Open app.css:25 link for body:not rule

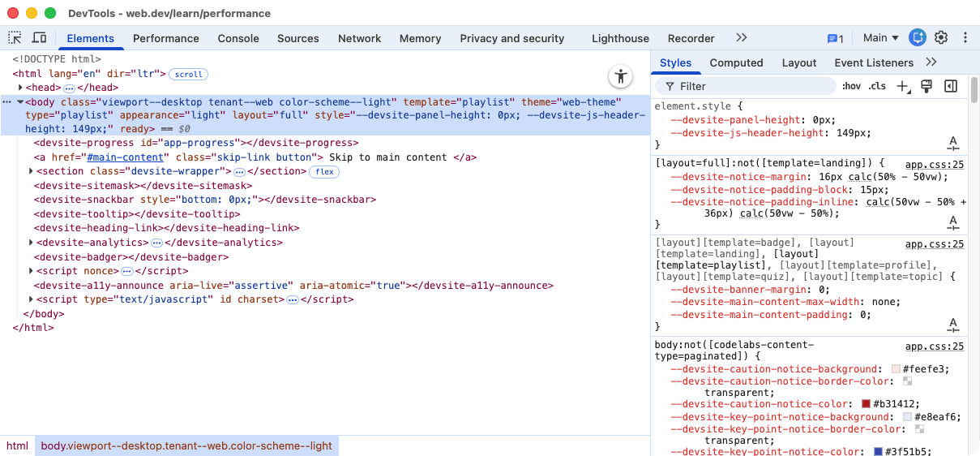[935, 346]
